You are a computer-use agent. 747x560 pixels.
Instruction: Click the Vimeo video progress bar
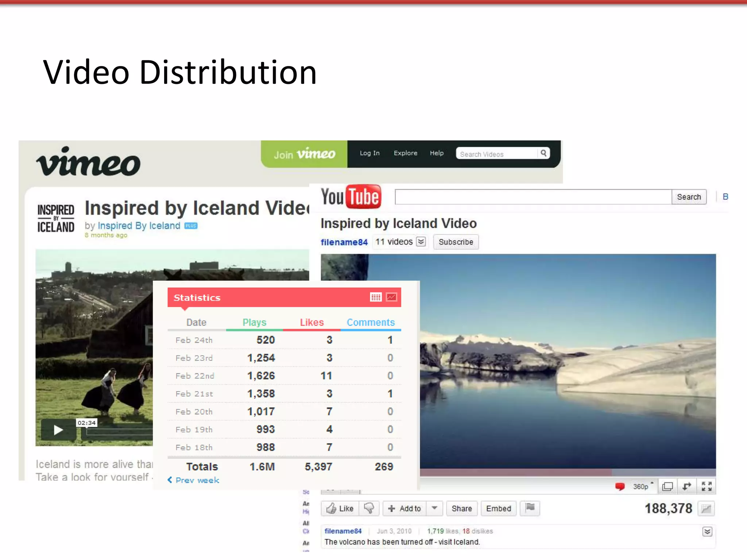[120, 432]
